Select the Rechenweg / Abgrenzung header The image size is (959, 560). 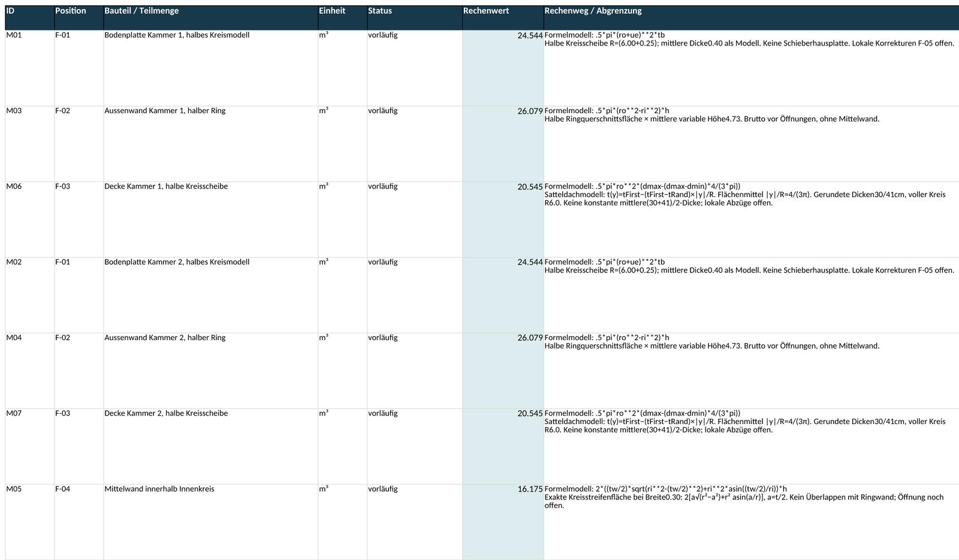[x=751, y=18]
